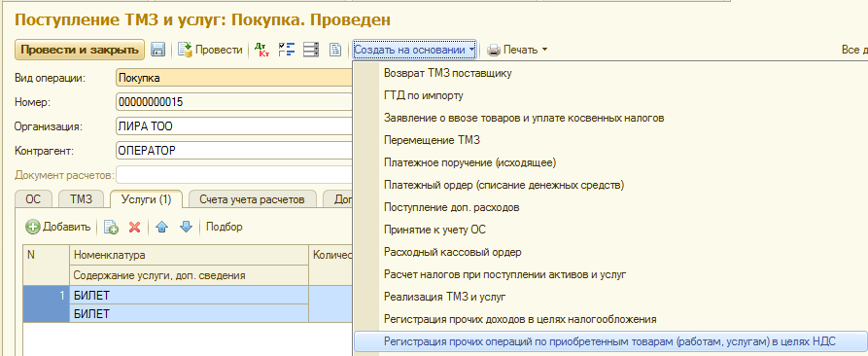Click the Организация field ЛИРА ТОО
This screenshot has height=356, width=868.
click(234, 126)
